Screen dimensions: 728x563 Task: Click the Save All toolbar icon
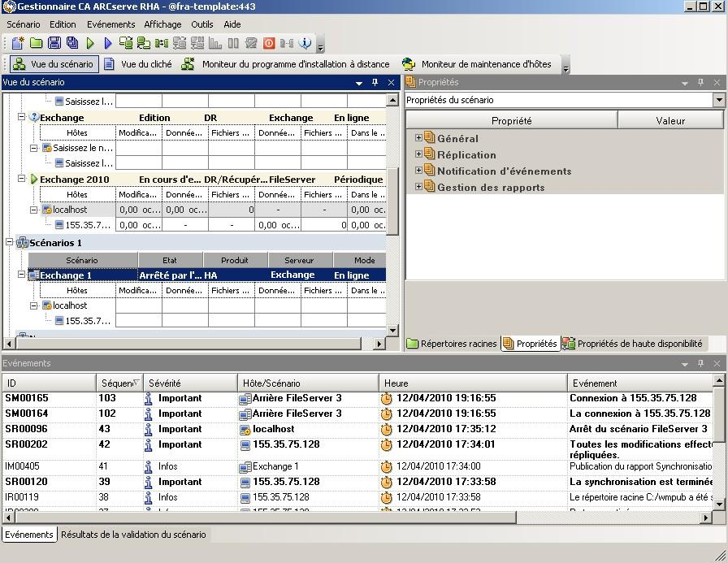click(x=72, y=43)
